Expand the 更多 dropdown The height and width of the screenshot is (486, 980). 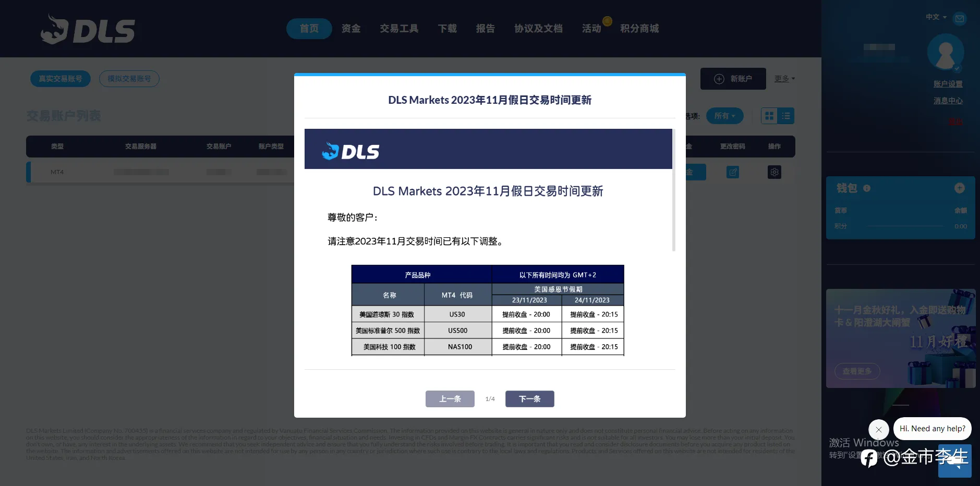pos(784,79)
